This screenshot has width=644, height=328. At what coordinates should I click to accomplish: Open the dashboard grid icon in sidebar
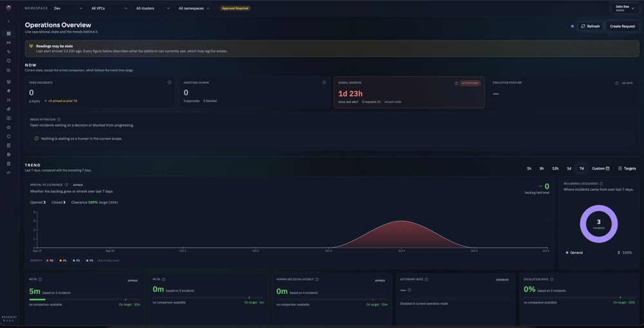click(8, 34)
